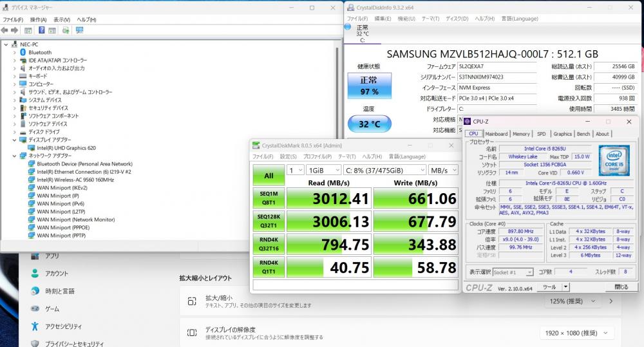Click the RND4K Q32T16 test button
Image resolution: width=644 pixels, height=347 pixels.
[x=269, y=244]
